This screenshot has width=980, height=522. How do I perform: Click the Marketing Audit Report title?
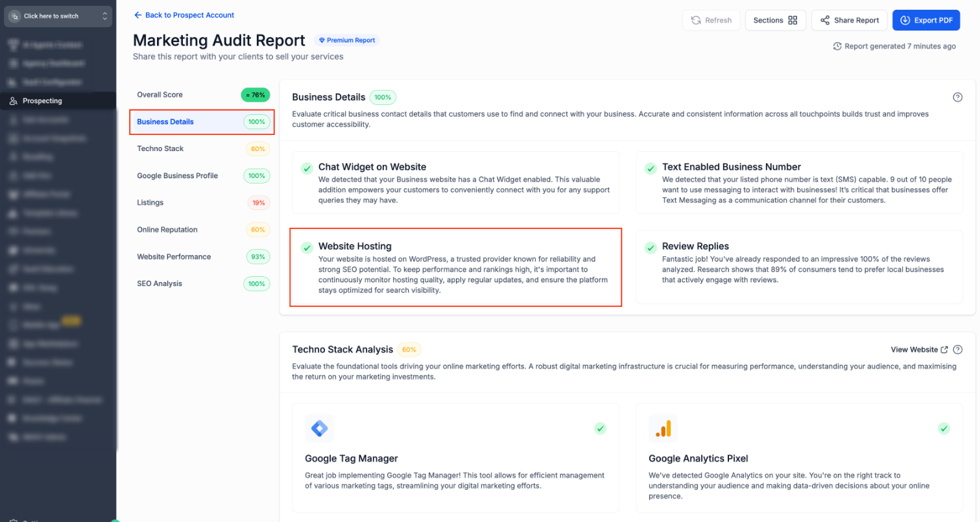(219, 40)
